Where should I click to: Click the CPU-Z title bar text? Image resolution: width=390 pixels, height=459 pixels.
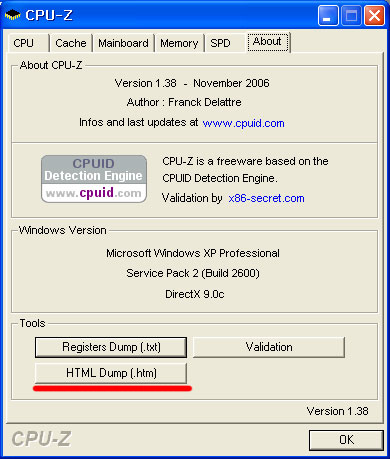[x=49, y=15]
